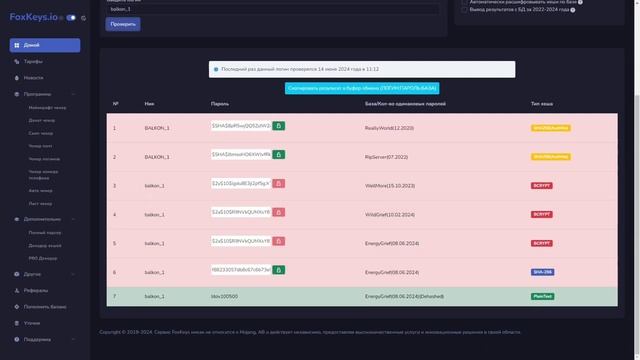Image resolution: width=640 pixels, height=360 pixels.
Task: Click the EnergyGrief(08.06.2024)(Dehashed) text
Action: (404, 297)
